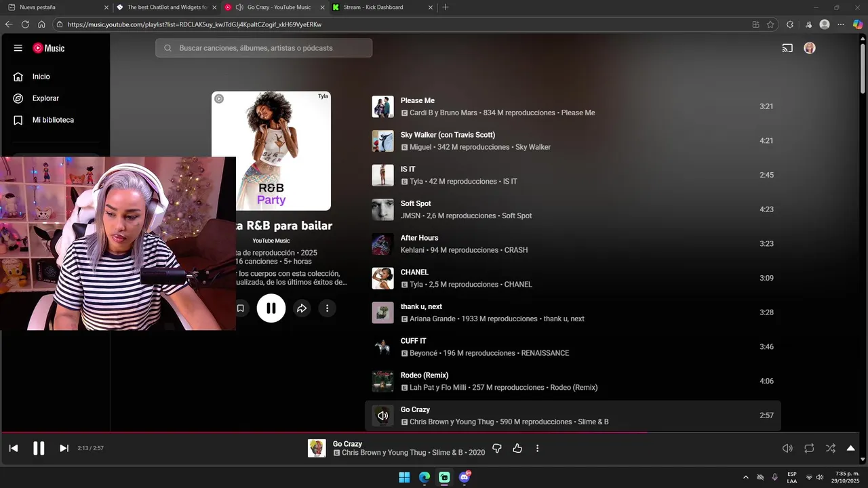The image size is (868, 488).
Task: Focus the Buscar canciones search field
Action: 264,48
